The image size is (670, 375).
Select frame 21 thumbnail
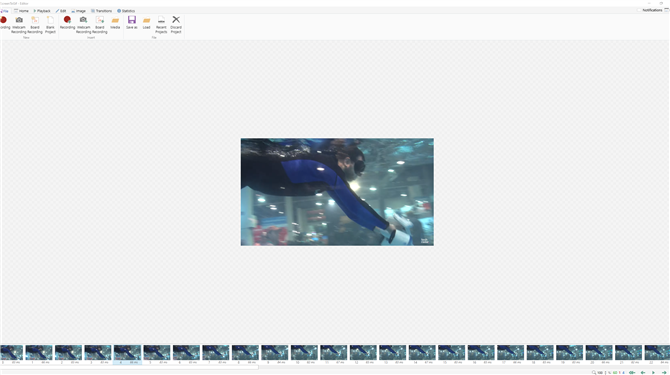[629, 354]
